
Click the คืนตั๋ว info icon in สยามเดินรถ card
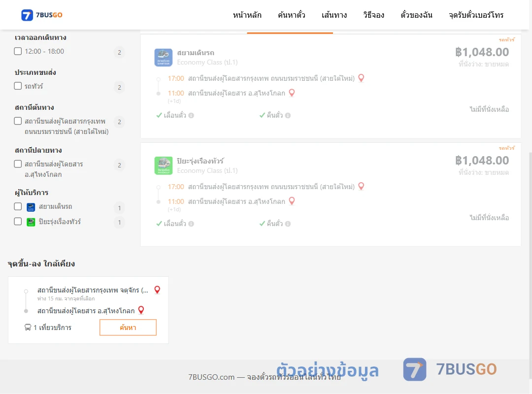pos(288,115)
